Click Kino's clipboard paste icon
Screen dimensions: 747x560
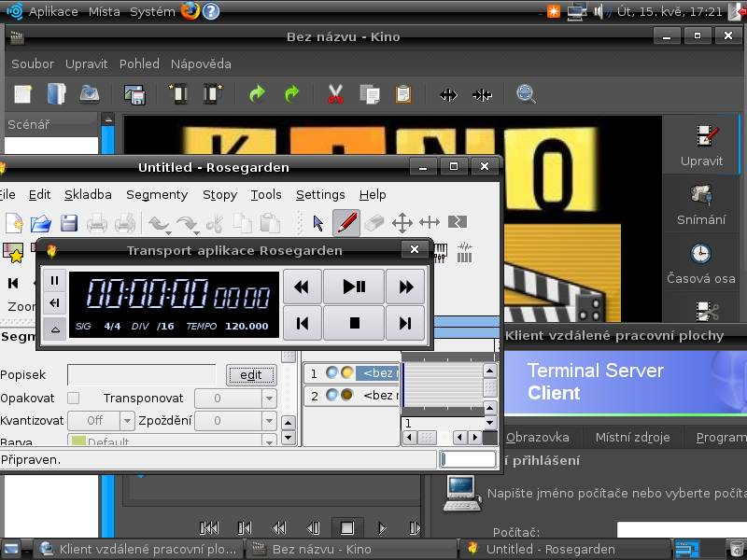(x=403, y=94)
